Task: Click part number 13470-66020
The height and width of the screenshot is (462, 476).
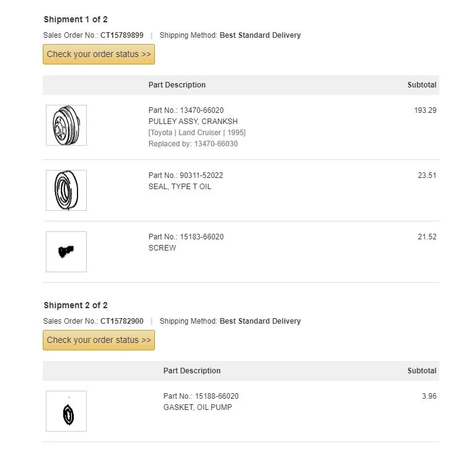Action: (x=201, y=110)
